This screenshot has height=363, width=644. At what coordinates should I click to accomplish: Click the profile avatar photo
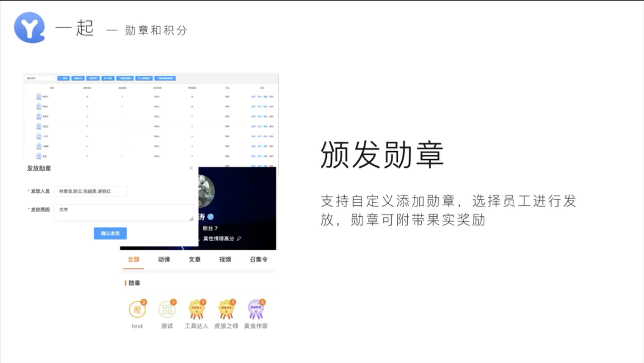tap(206, 191)
